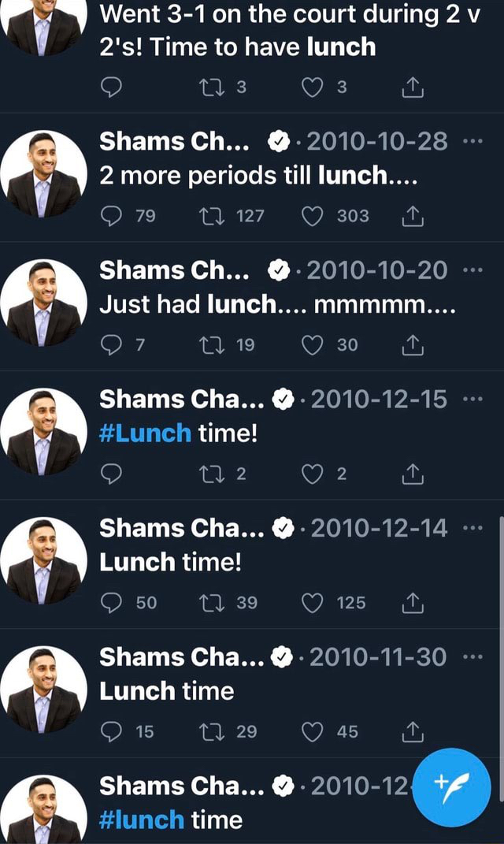
Task: Open the lowercase #lunch hashtag link
Action: (x=143, y=820)
